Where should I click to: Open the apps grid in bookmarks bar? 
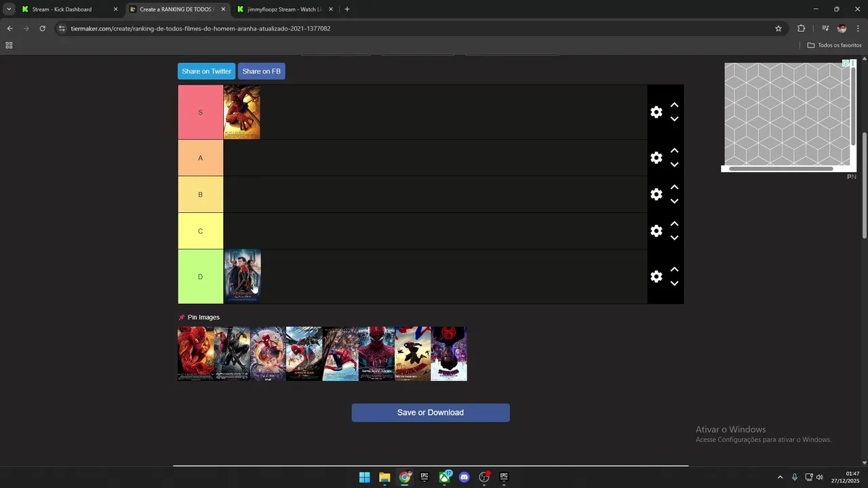coord(9,45)
